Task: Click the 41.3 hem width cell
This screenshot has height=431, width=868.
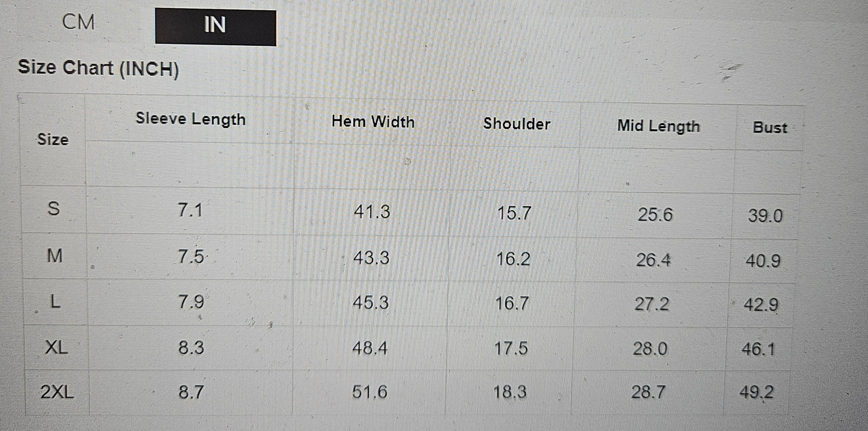Action: 371,212
